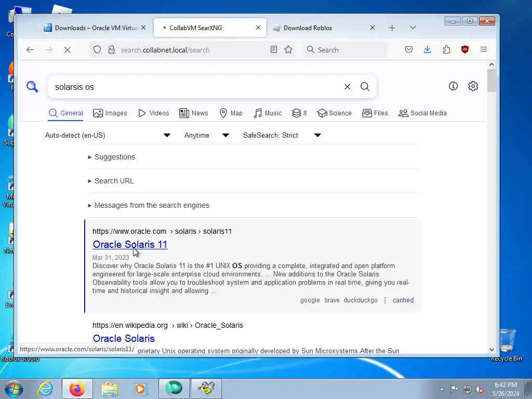Click the Action Center flag tray icon
The width and height of the screenshot is (532, 399).
click(x=454, y=389)
